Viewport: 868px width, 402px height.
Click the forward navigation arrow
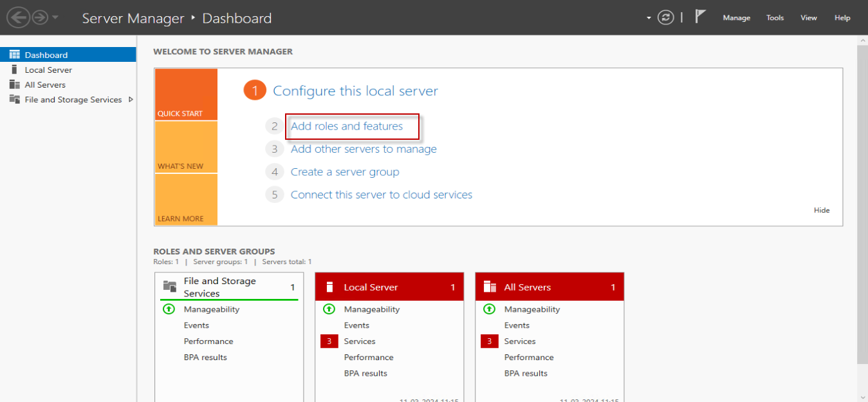coord(40,18)
